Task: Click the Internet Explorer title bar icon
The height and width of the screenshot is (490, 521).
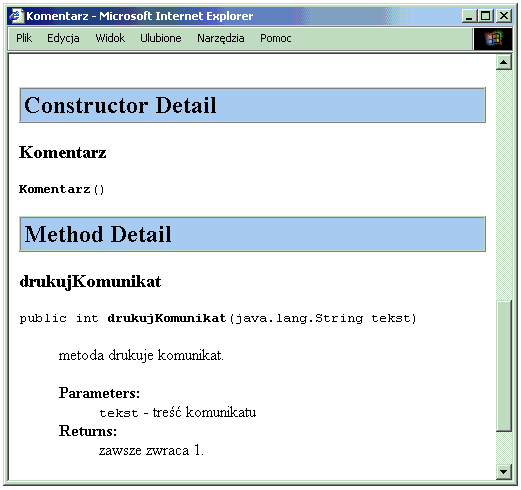Action: point(17,16)
